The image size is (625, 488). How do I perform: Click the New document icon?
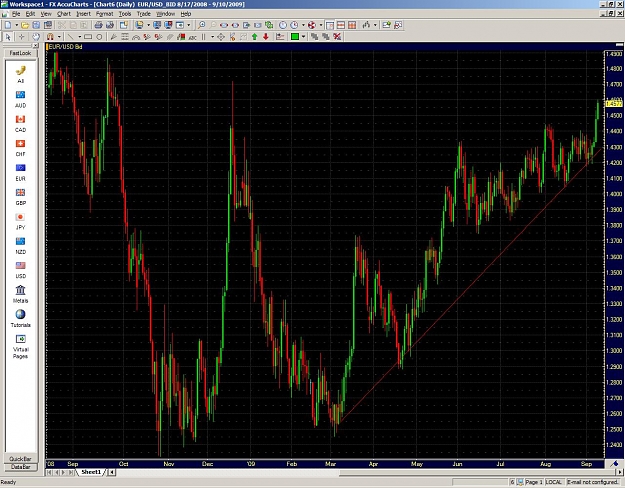click(8, 25)
